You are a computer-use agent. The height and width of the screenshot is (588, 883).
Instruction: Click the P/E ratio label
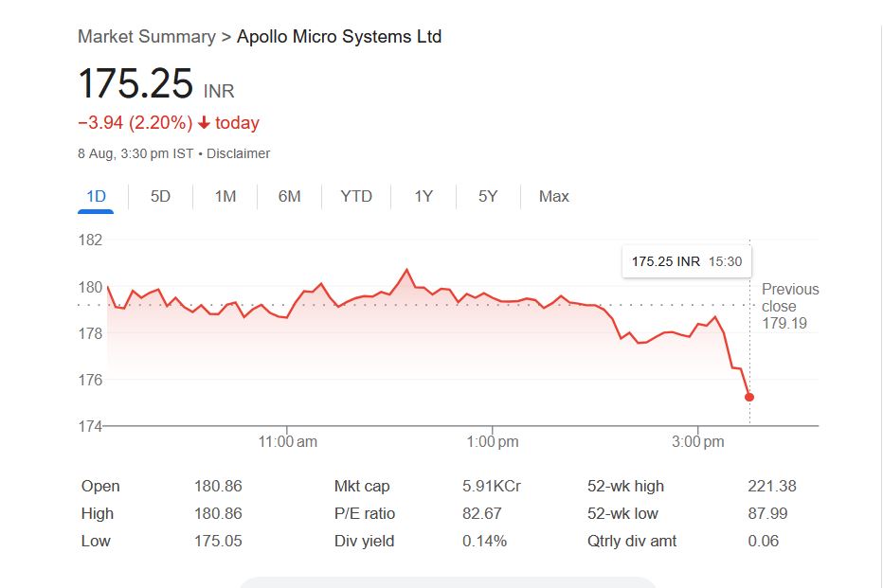365,514
